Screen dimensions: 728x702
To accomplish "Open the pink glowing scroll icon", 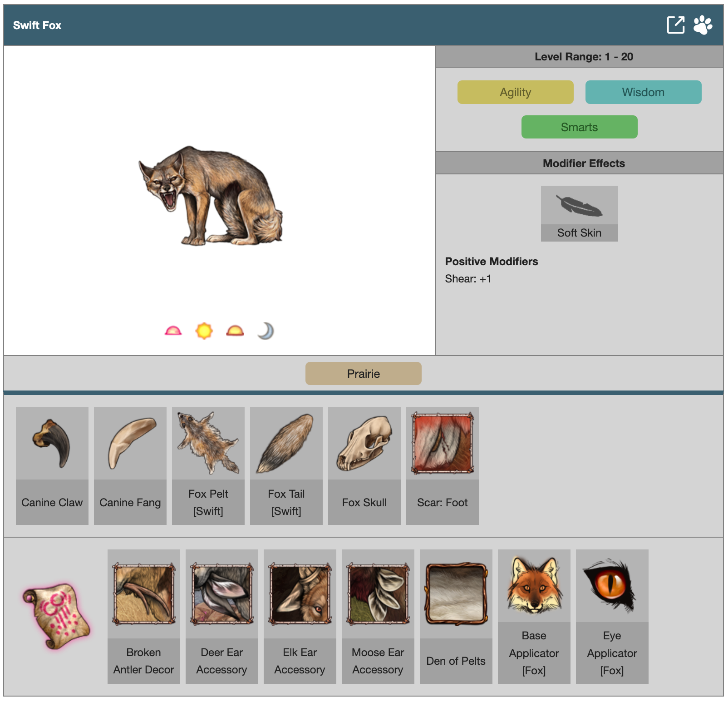I will click(x=56, y=616).
